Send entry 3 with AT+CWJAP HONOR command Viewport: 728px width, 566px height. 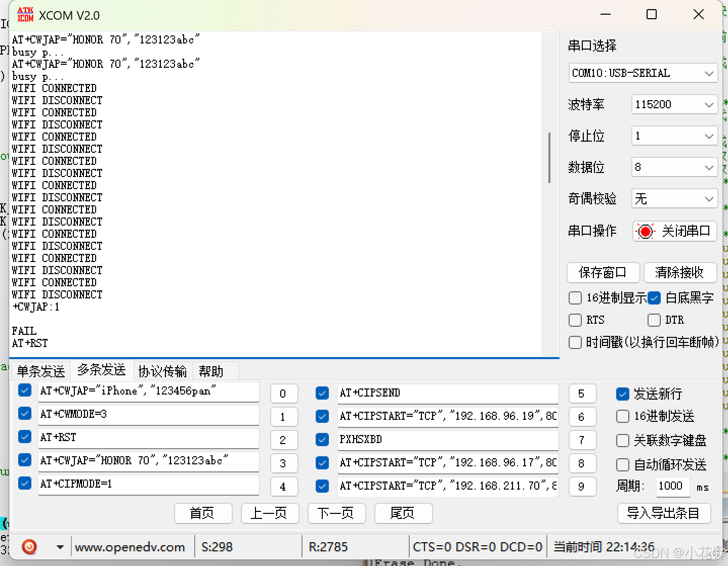tap(284, 463)
